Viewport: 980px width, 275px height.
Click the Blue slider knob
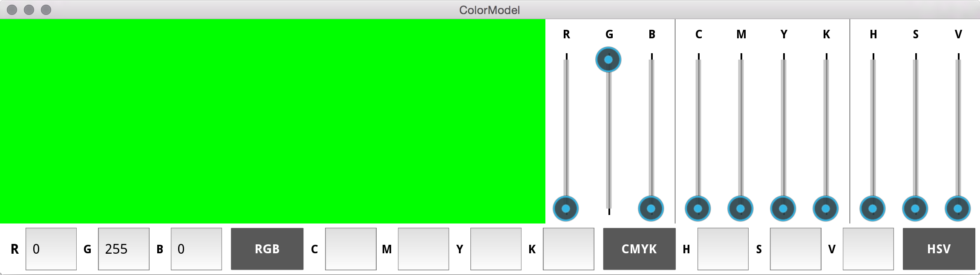point(651,209)
